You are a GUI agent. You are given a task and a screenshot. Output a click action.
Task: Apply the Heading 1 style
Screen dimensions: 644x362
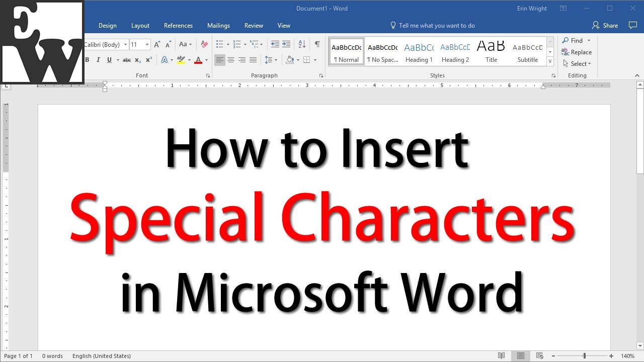[419, 52]
